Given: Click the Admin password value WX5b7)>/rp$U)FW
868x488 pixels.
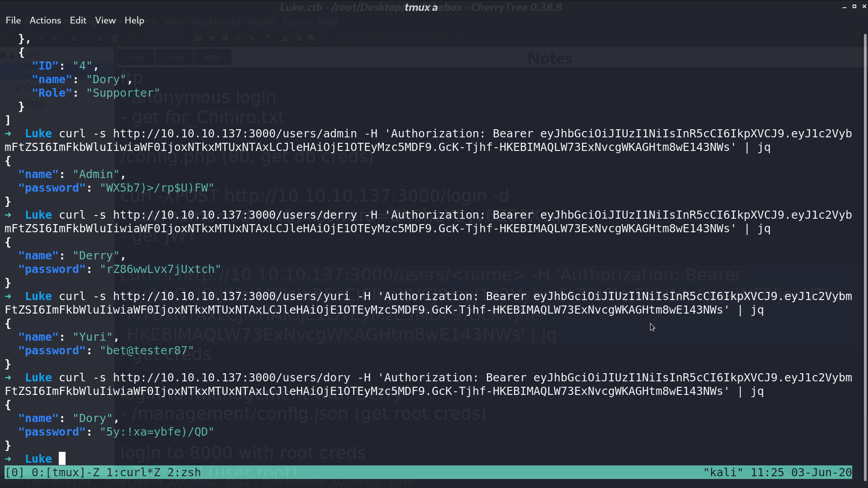Looking at the screenshot, I should pyautogui.click(x=157, y=188).
